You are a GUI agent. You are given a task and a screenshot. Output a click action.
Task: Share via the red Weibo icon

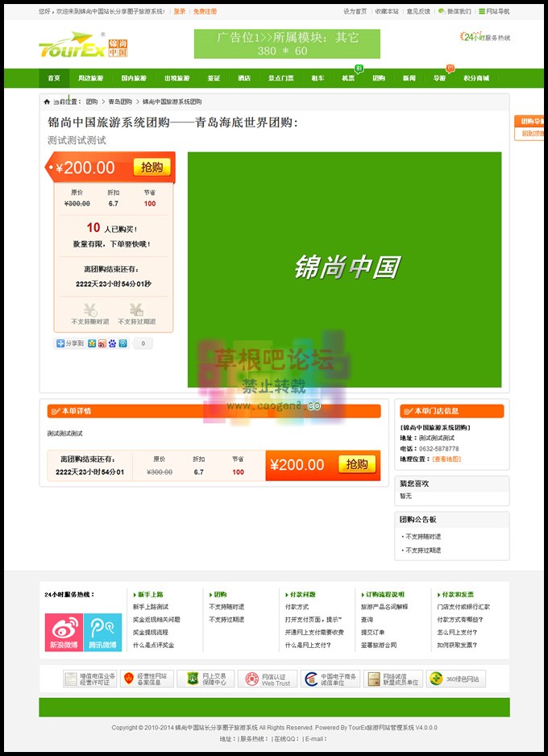point(102,343)
